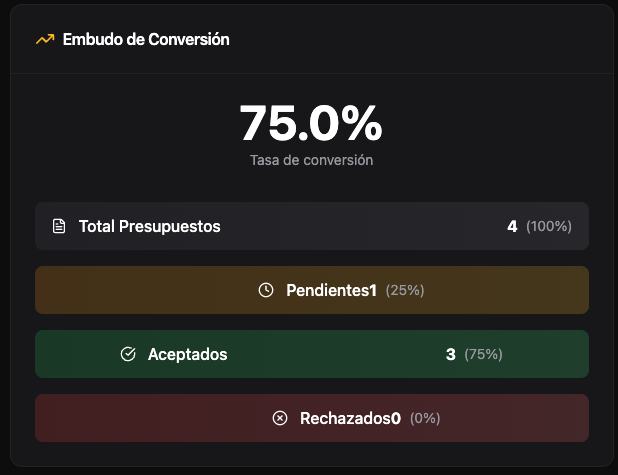The width and height of the screenshot is (618, 475).
Task: Click the (0%) rejected percentage
Action: [423, 418]
